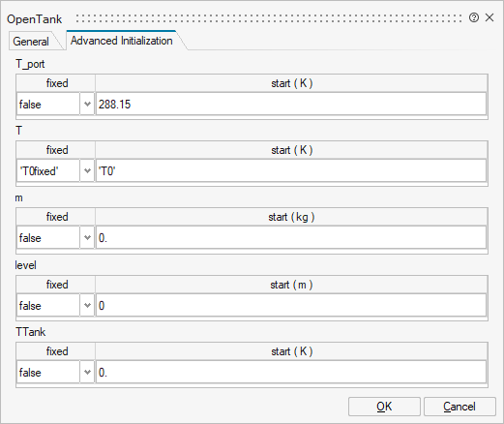Focus the m start (kg) field
The image size is (504, 424).
coord(291,238)
